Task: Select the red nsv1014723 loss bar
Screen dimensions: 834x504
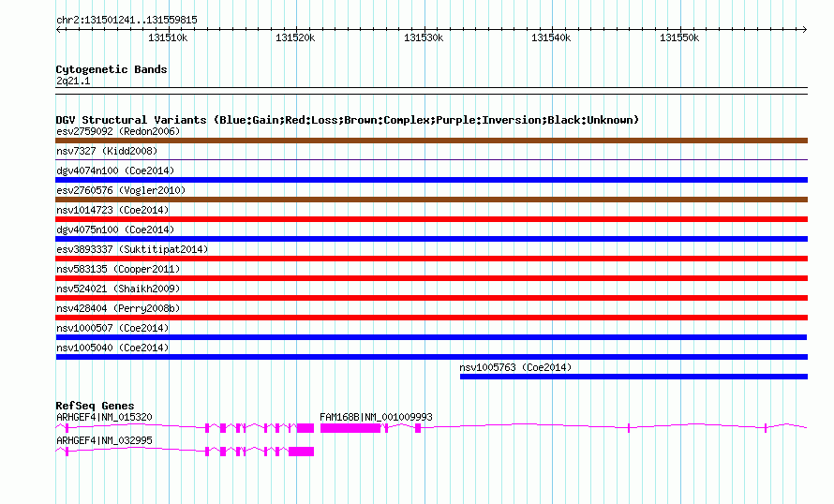Action: tap(431, 219)
